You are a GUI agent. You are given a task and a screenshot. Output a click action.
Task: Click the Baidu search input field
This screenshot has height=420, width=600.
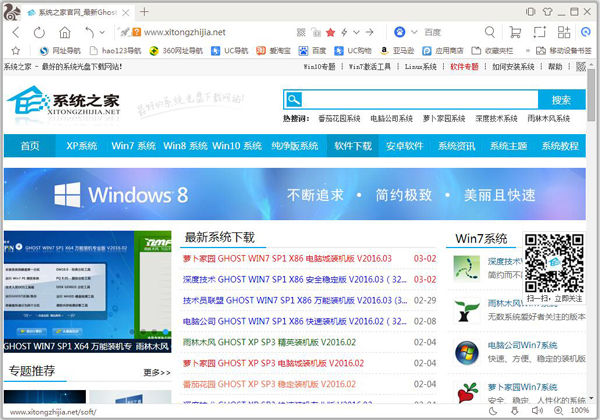[452, 32]
